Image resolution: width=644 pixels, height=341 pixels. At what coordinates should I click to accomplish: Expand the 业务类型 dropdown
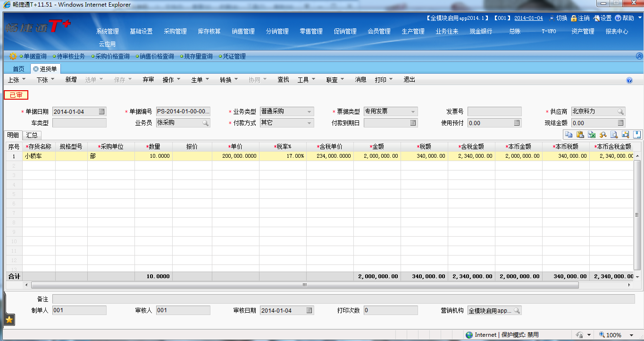tap(309, 111)
